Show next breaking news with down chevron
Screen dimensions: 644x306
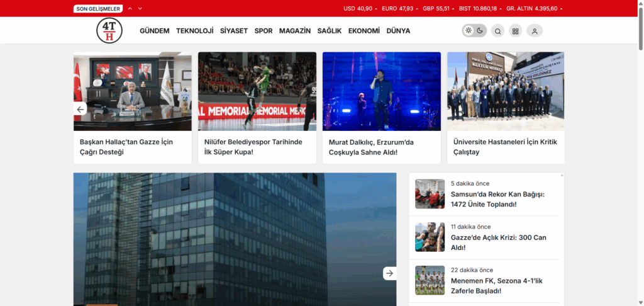[140, 9]
